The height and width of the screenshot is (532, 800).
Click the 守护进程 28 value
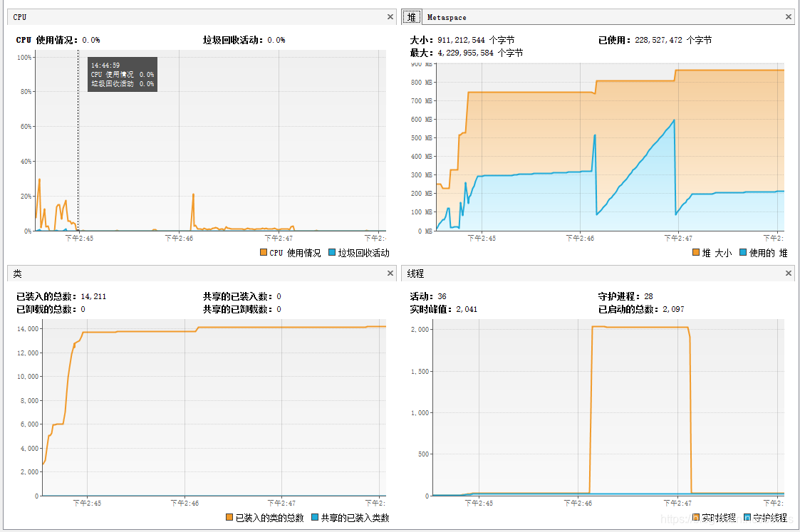click(x=648, y=296)
